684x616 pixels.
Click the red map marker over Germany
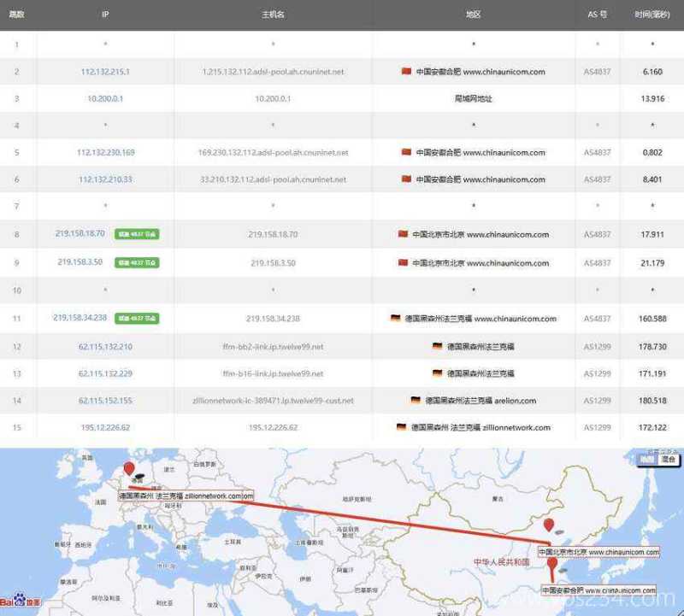click(129, 468)
